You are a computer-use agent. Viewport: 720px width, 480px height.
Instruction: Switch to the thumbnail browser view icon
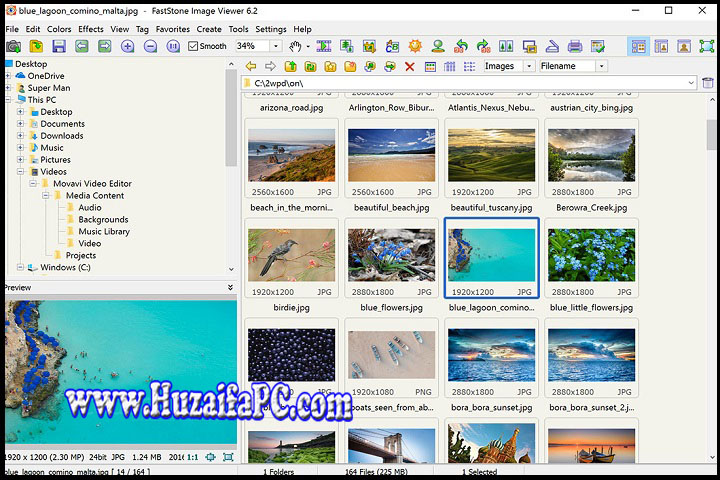click(x=638, y=46)
